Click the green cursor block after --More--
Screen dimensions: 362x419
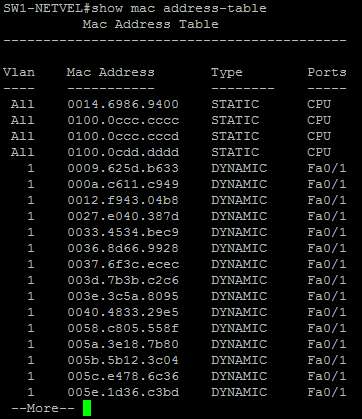(87, 408)
